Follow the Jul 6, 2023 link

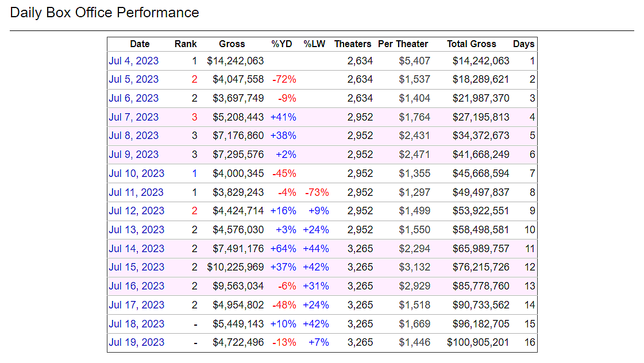(x=133, y=98)
